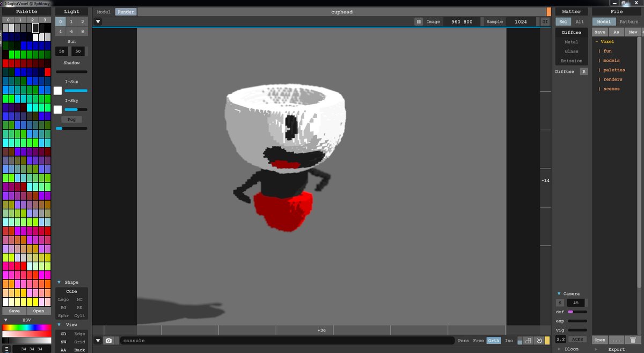Viewport: 644px width, 353px height.
Task: Select the Pattern file tab
Action: point(628,22)
